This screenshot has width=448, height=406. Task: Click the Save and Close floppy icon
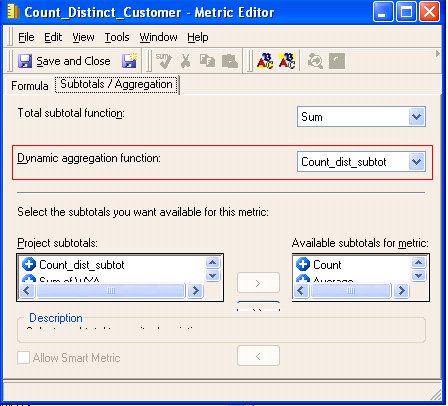pos(25,61)
